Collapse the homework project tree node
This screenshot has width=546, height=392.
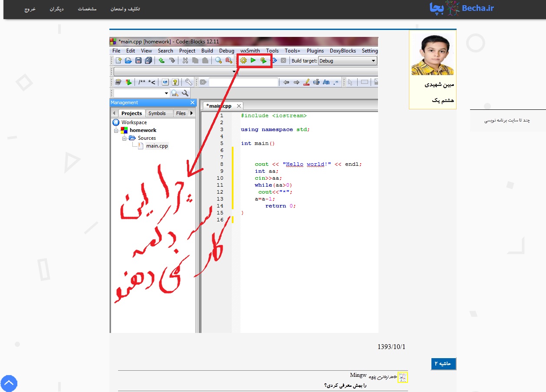tap(116, 130)
